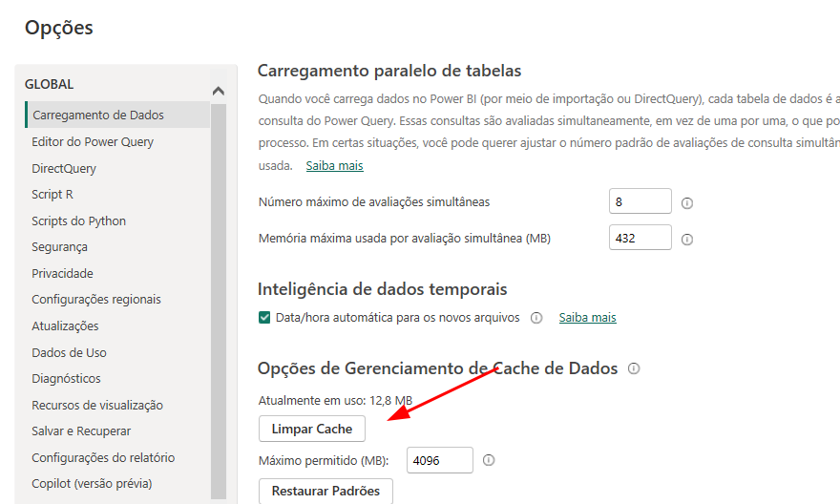840x504 pixels.
Task: Open Configurações regionais page
Action: point(96,300)
